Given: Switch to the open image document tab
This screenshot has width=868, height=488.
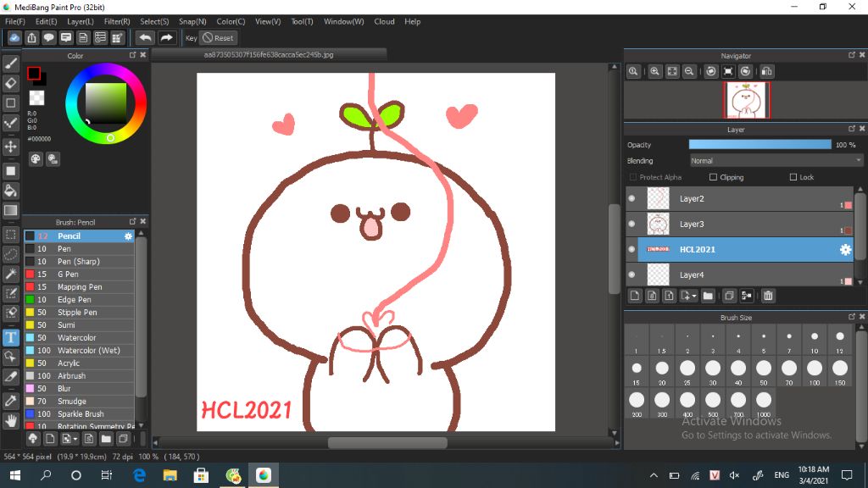Looking at the screenshot, I should 269,55.
